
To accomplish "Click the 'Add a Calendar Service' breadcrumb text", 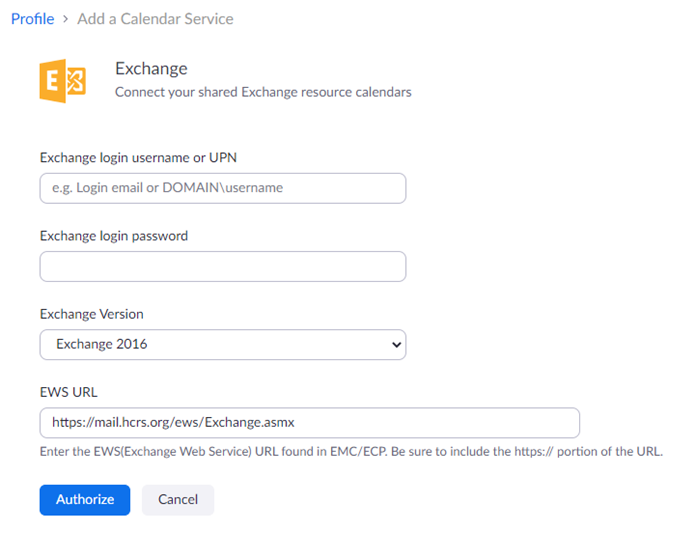I will (x=155, y=19).
